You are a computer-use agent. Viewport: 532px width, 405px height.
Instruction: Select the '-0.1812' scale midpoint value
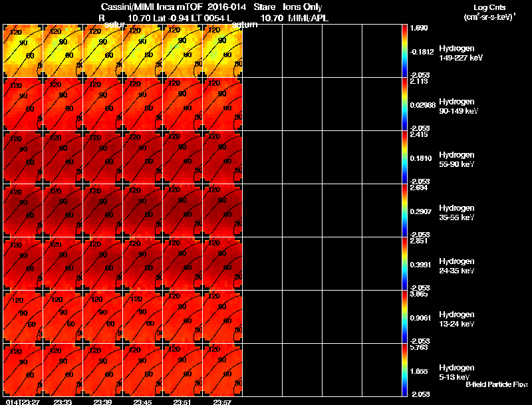(x=422, y=52)
